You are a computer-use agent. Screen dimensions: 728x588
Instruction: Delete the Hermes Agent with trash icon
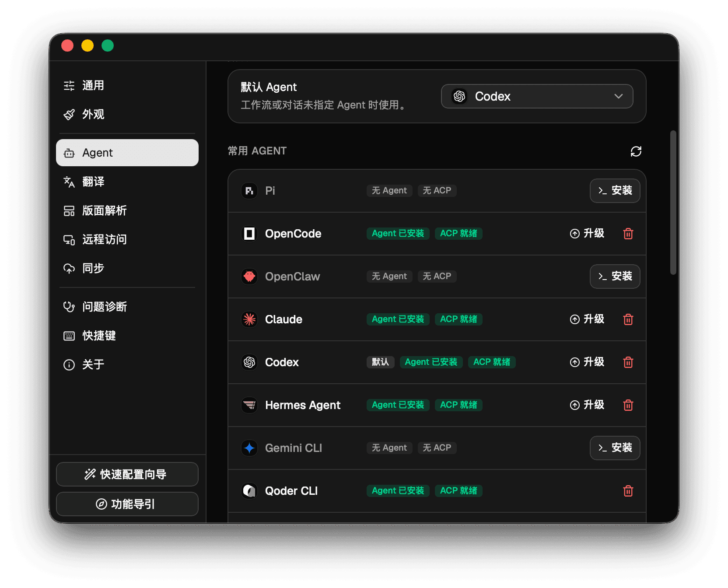628,405
